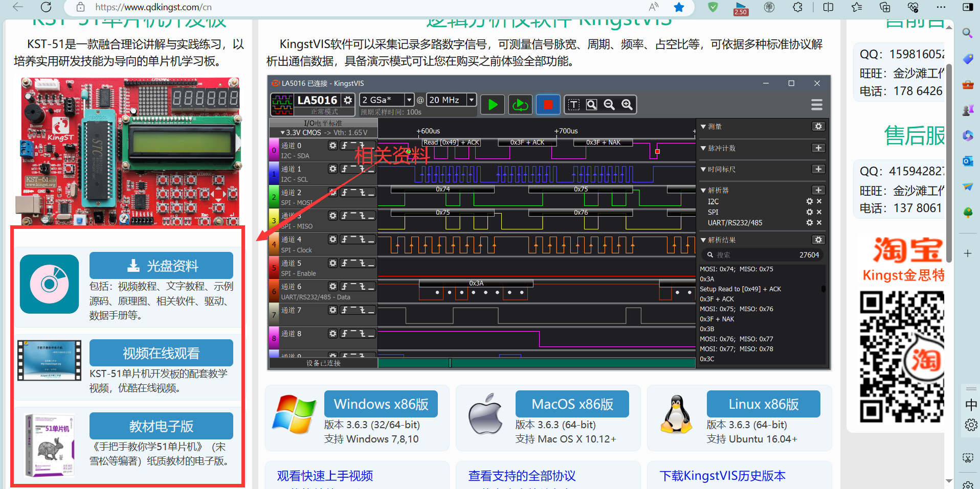
Task: Click the T time-marker tool in KingstVIS
Action: click(574, 105)
